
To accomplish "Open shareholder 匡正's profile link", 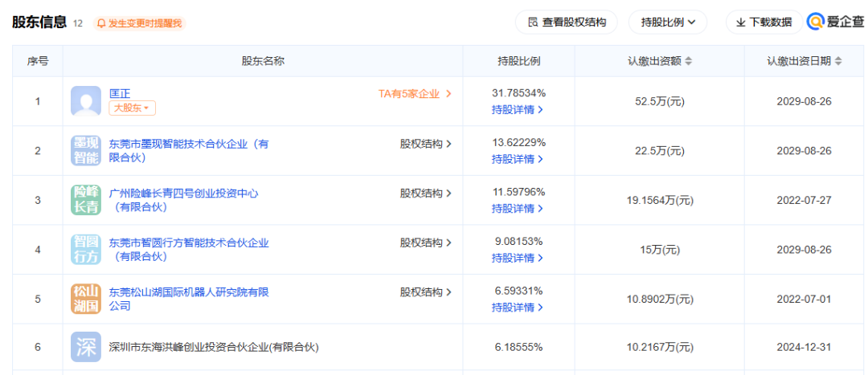I will click(120, 93).
